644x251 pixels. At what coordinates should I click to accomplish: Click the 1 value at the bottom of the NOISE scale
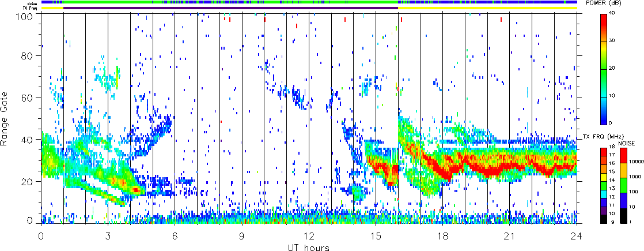630,222
